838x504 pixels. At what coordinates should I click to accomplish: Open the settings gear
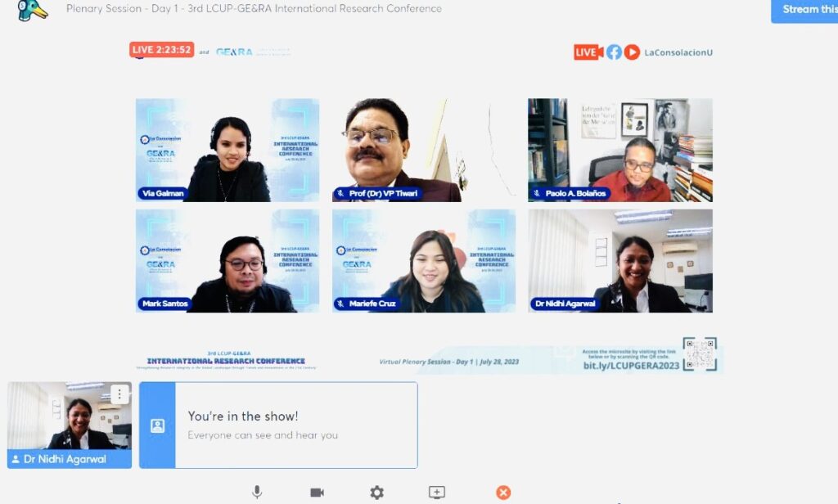click(x=376, y=492)
